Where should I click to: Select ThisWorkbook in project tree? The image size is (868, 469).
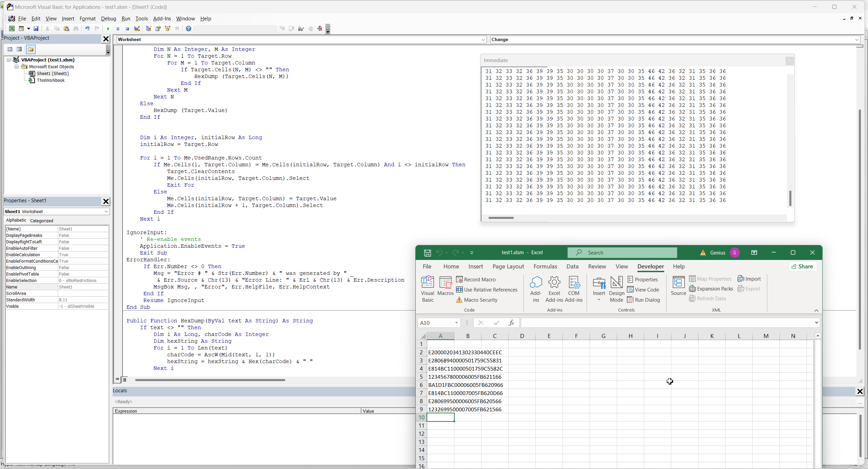click(51, 80)
